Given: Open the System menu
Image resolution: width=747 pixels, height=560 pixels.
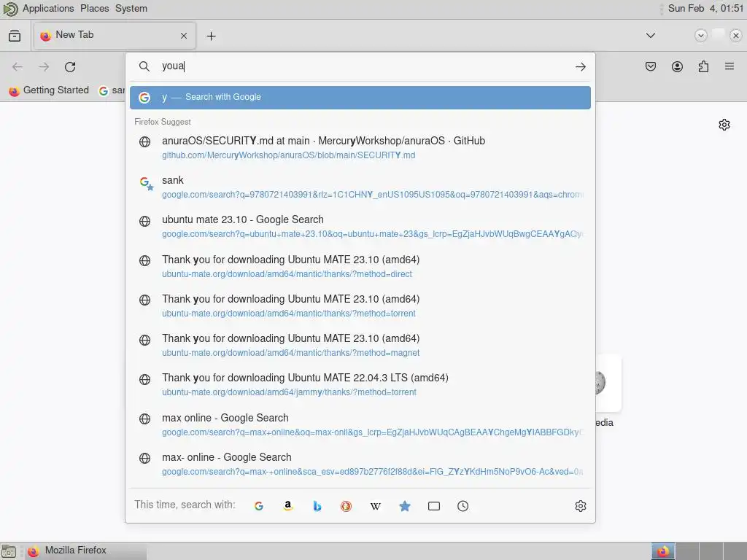Looking at the screenshot, I should click(x=131, y=9).
